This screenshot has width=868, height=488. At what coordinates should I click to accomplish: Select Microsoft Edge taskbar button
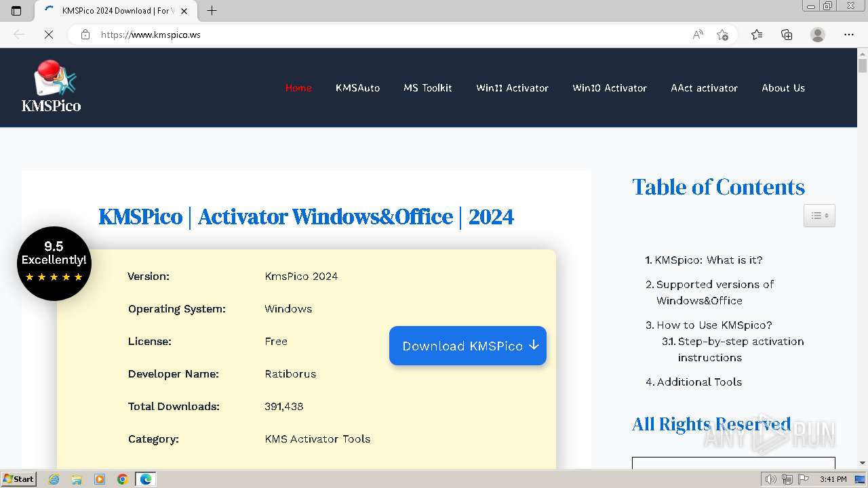pyautogui.click(x=146, y=479)
